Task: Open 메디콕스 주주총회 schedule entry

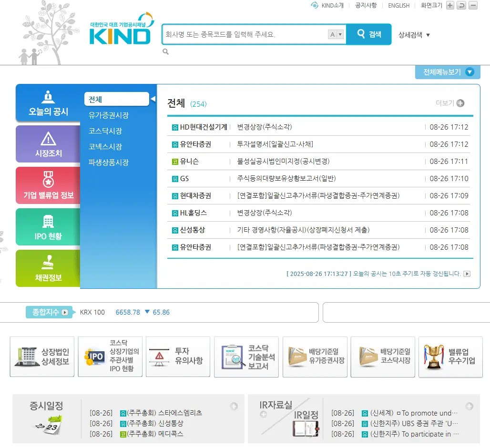Action: pyautogui.click(x=155, y=434)
